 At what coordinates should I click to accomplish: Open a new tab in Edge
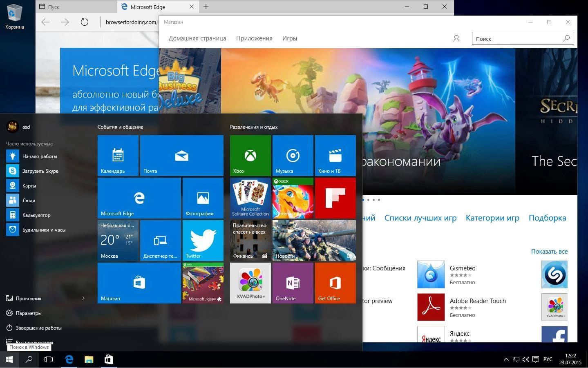pyautogui.click(x=206, y=7)
